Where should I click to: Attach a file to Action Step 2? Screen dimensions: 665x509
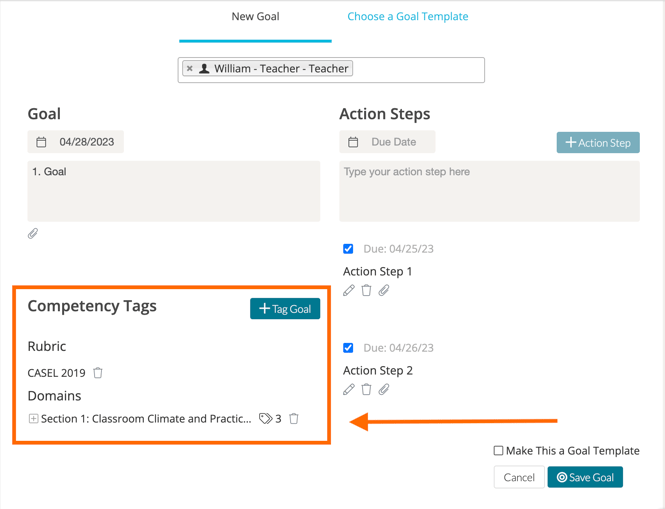pos(384,389)
